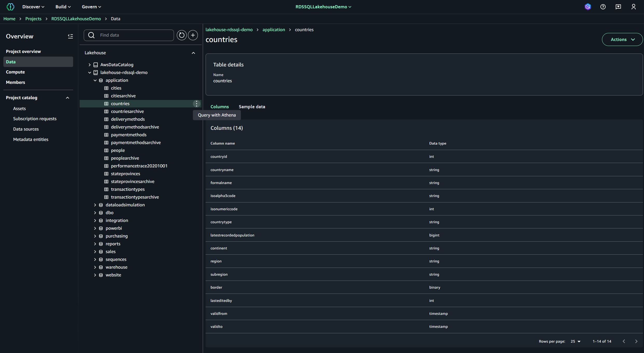The image size is (644, 353).
Task: Open the Build menu
Action: click(x=63, y=7)
